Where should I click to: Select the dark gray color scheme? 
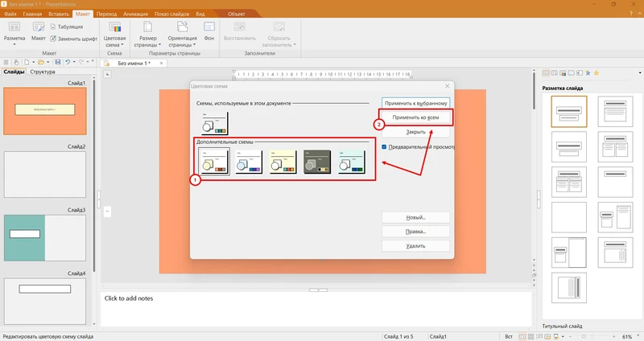317,162
